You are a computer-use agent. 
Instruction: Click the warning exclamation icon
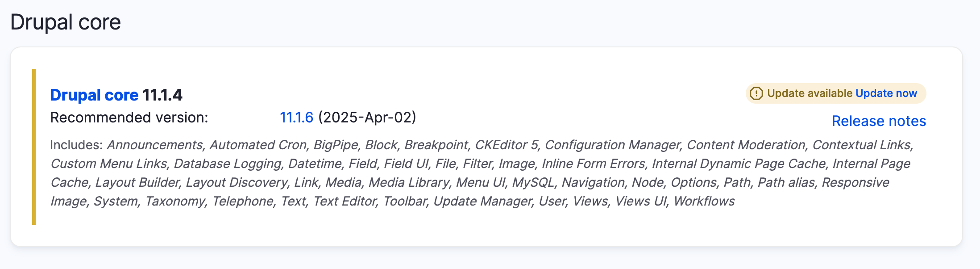pyautogui.click(x=756, y=93)
